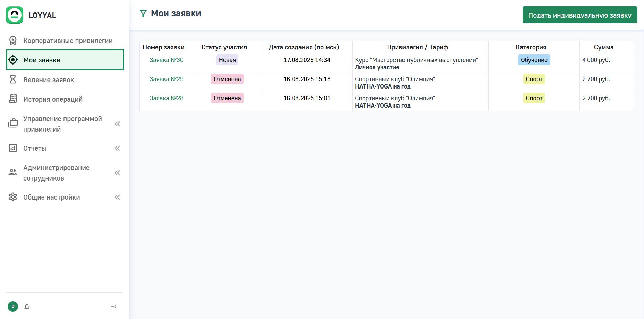Expand the Отчеты section chevron
The height and width of the screenshot is (319, 644).
point(117,148)
